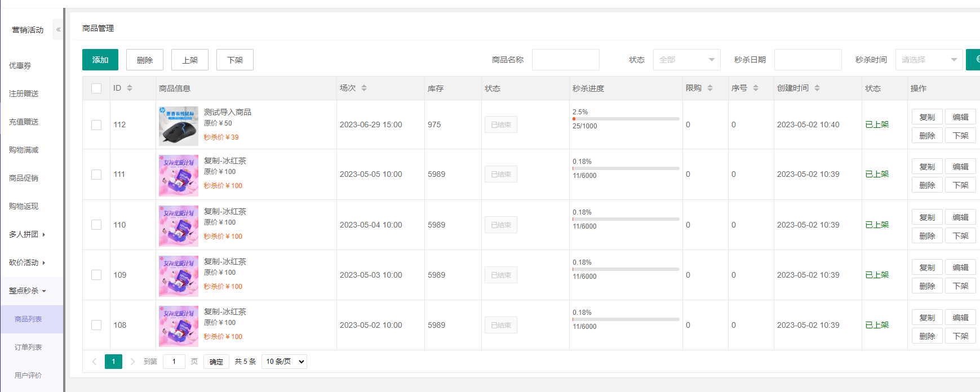Sort by 场次 column arrows

364,88
